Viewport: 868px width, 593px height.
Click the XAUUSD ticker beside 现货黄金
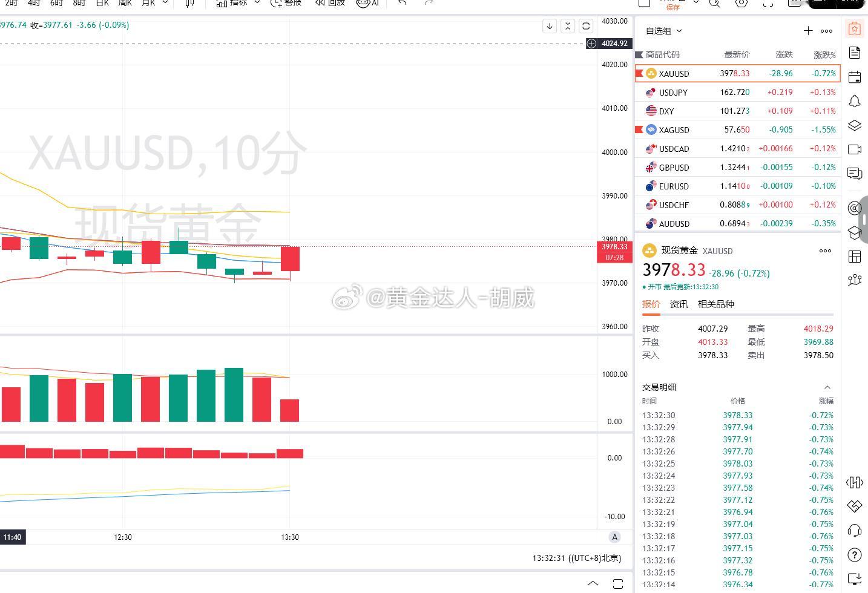tap(717, 251)
